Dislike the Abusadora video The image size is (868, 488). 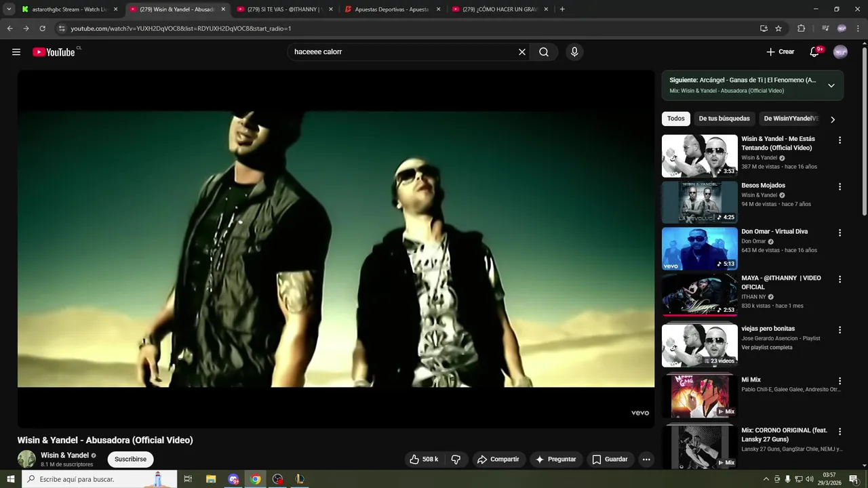click(456, 460)
